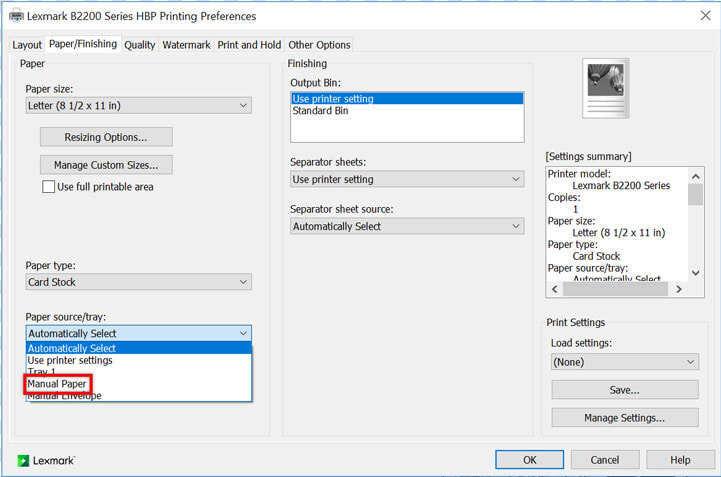721x477 pixels.
Task: Open Load settings dropdown
Action: pyautogui.click(x=624, y=362)
